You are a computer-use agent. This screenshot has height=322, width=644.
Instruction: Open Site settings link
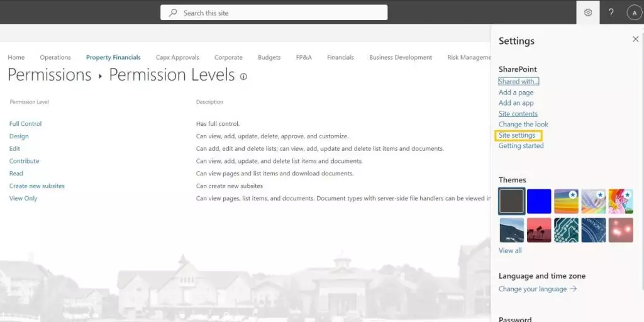click(517, 135)
